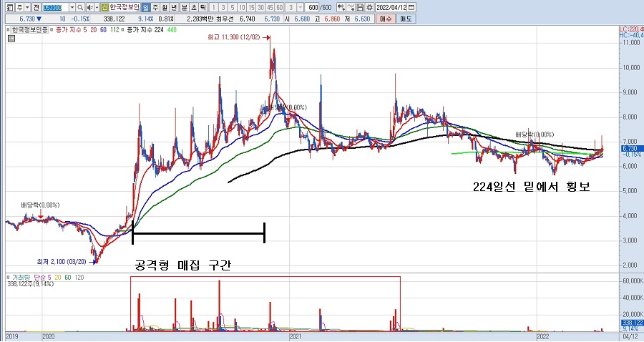Click the search magnifier icon beside stock code
644x342 pixels.
tap(80, 7)
